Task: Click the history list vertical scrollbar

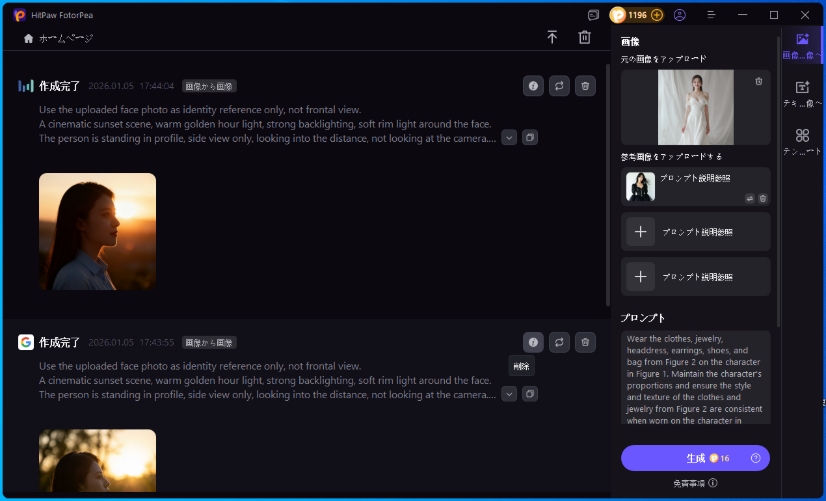Action: click(607, 184)
